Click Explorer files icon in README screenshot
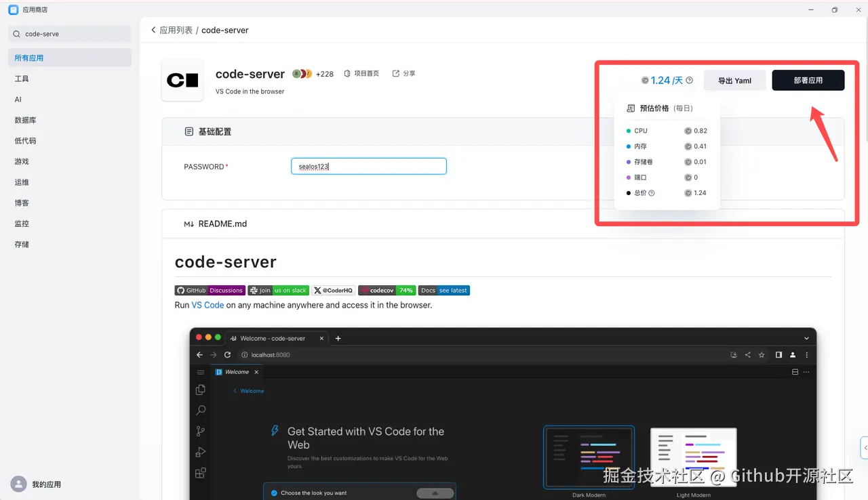 [200, 390]
